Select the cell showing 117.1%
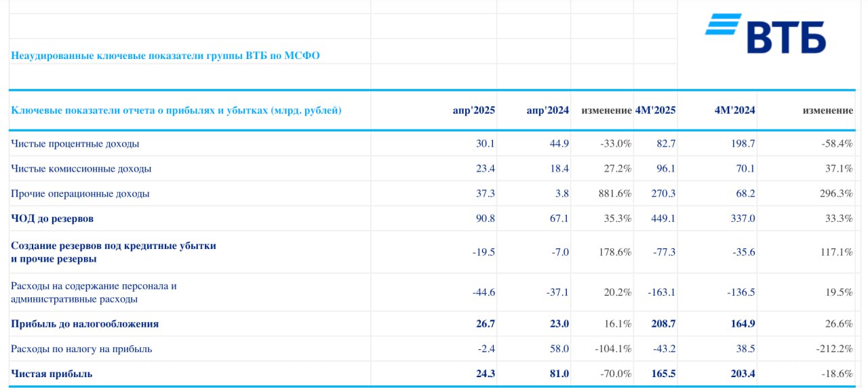Image resolution: width=868 pixels, height=388 pixels. pos(836,252)
